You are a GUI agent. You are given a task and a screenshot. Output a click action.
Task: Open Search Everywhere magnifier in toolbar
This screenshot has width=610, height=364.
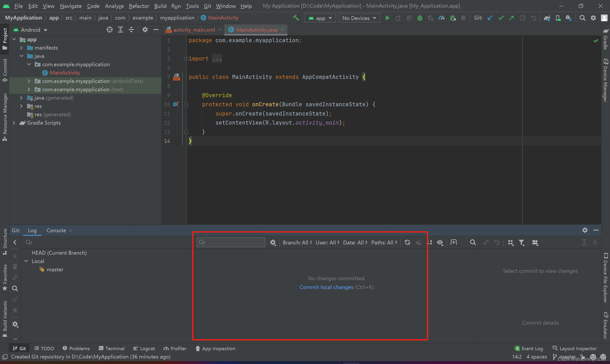tap(582, 18)
